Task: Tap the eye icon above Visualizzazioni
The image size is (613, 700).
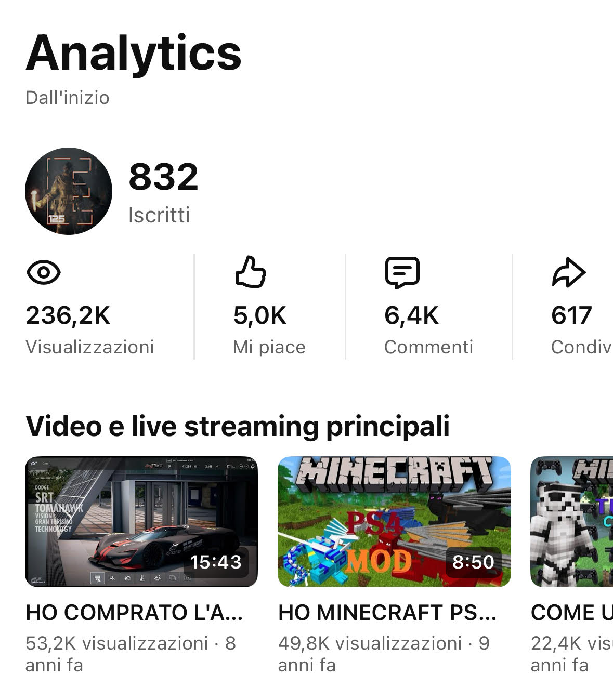Action: pyautogui.click(x=44, y=272)
